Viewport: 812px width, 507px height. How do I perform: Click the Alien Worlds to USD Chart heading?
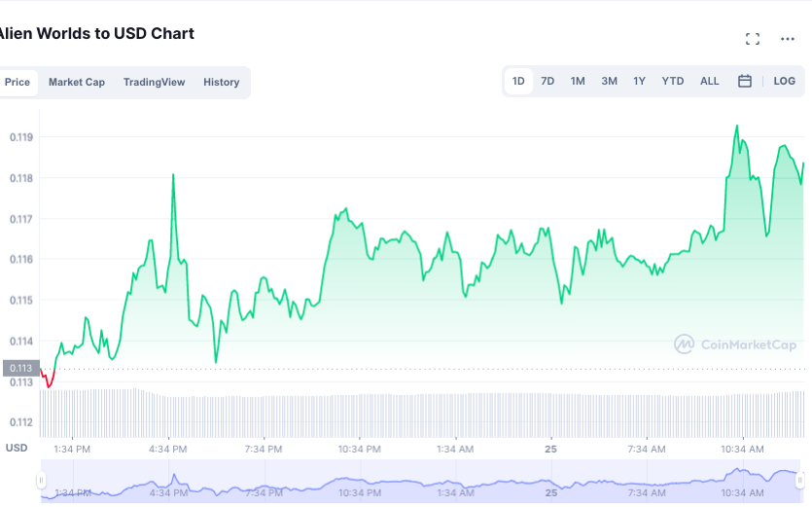point(96,34)
